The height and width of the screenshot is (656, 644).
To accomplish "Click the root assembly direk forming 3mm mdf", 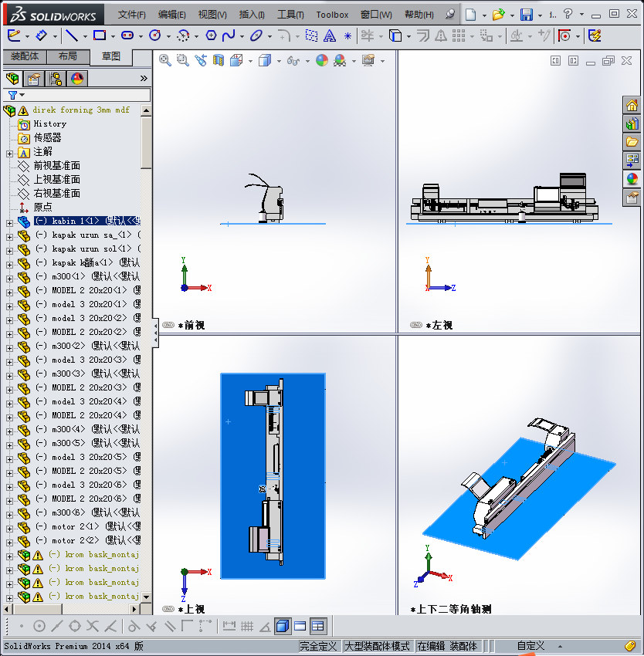I will (81, 110).
